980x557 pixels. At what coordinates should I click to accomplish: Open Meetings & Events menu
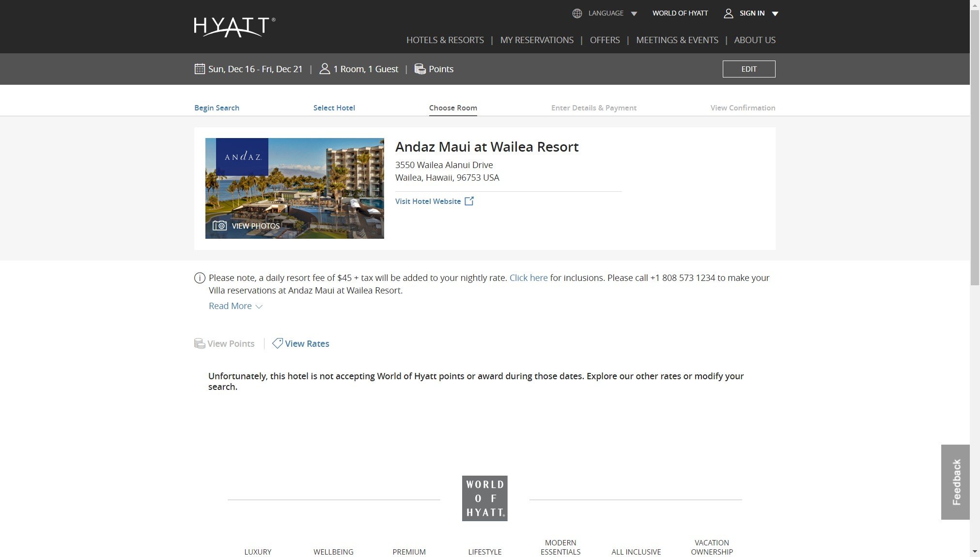coord(677,40)
